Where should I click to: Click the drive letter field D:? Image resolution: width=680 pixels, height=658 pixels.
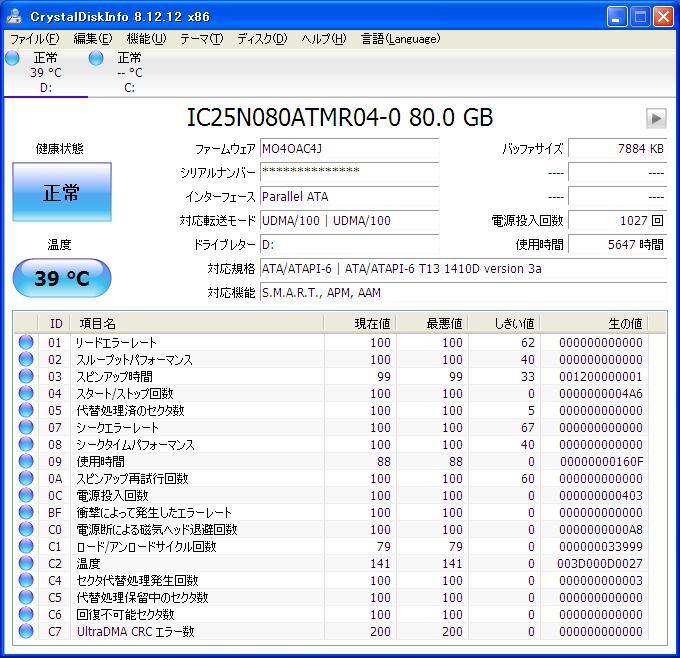pyautogui.click(x=350, y=245)
